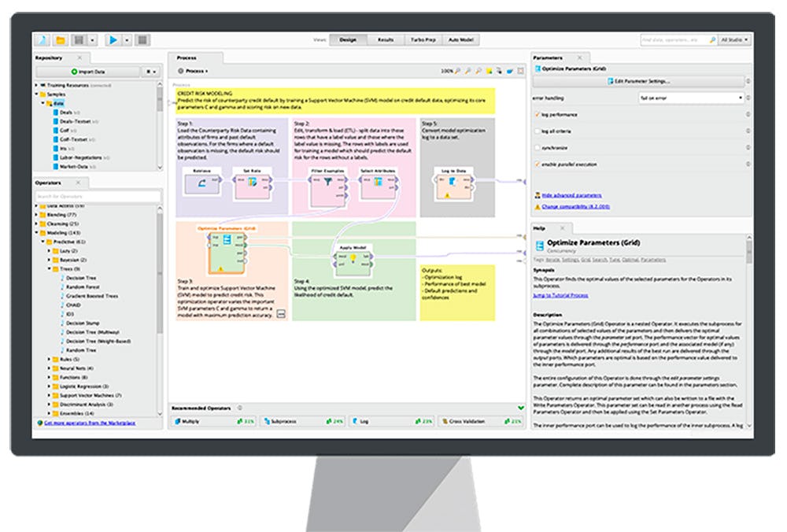
Task: Create a new process from the toolbar
Action: tap(42, 39)
